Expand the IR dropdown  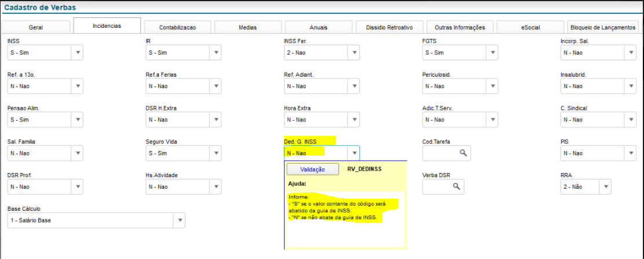(x=216, y=53)
